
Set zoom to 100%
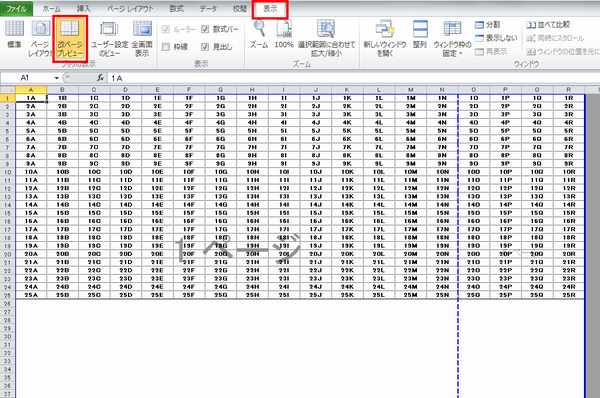[x=284, y=34]
